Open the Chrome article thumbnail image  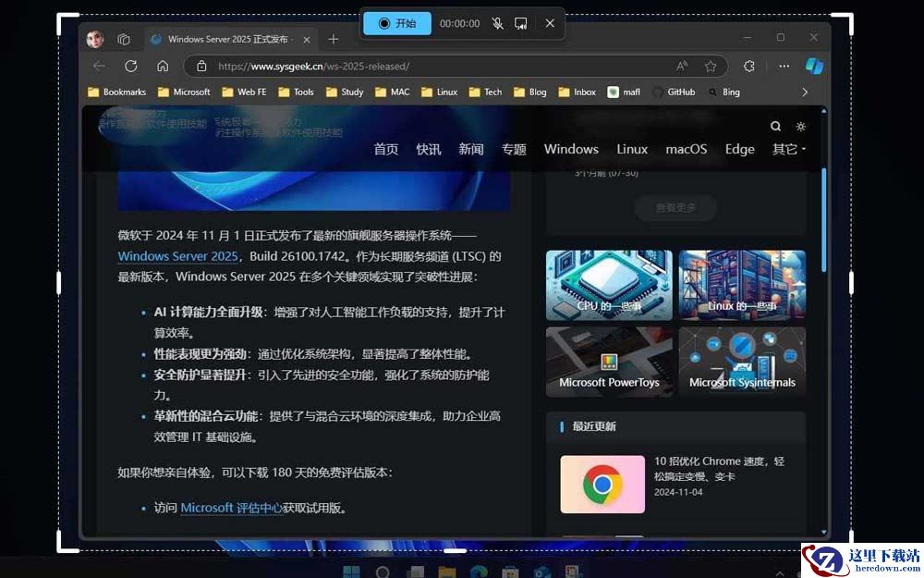[602, 485]
